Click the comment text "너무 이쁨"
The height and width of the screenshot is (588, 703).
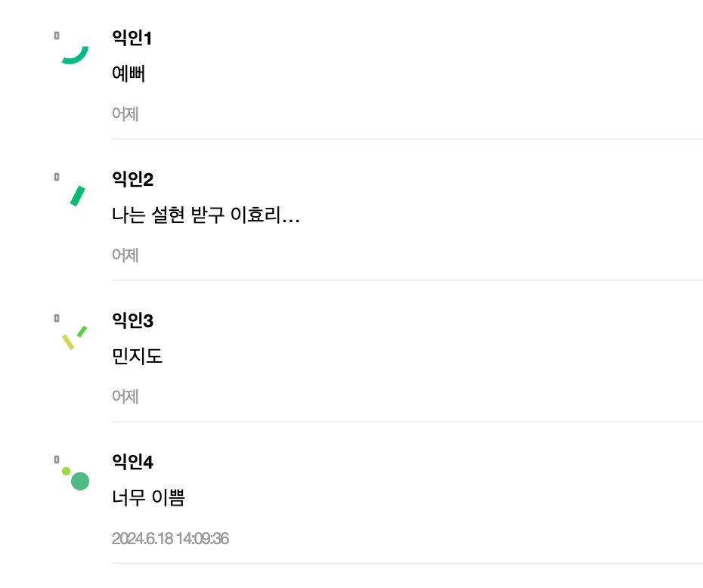tap(148, 498)
